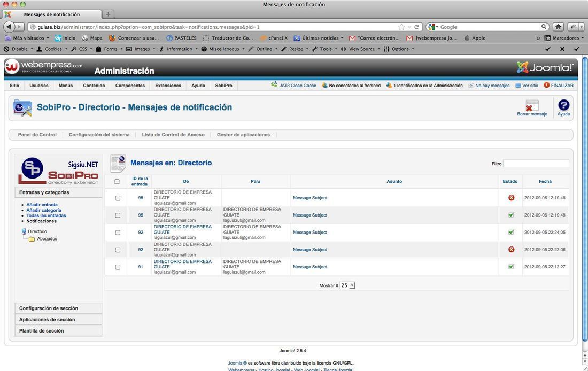Select checkbox for entry 91
This screenshot has height=371, width=588.
click(118, 267)
